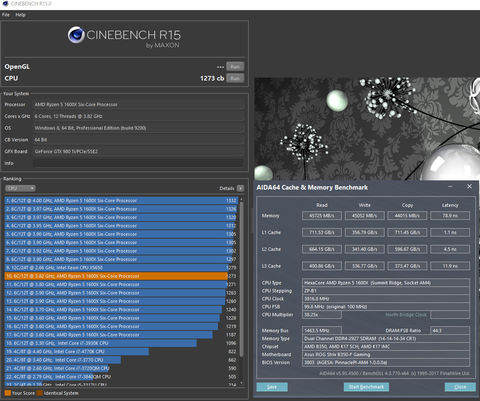Select the Processor field showing AMD Ryzen 5 1600X
480x401 pixels.
(138, 104)
